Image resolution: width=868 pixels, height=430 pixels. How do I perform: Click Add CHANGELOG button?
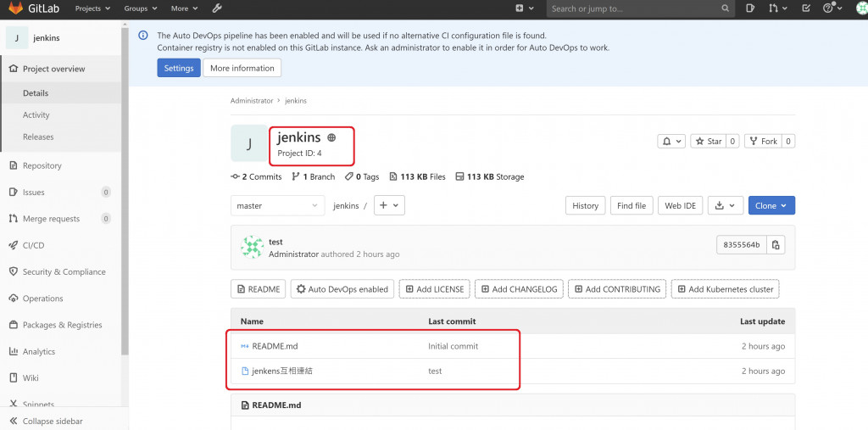[520, 289]
